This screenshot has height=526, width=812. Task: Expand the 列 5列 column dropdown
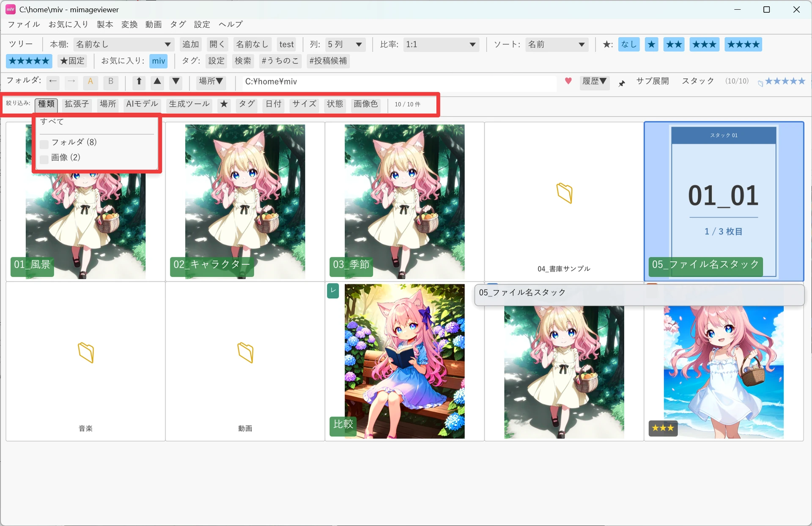[x=345, y=44]
